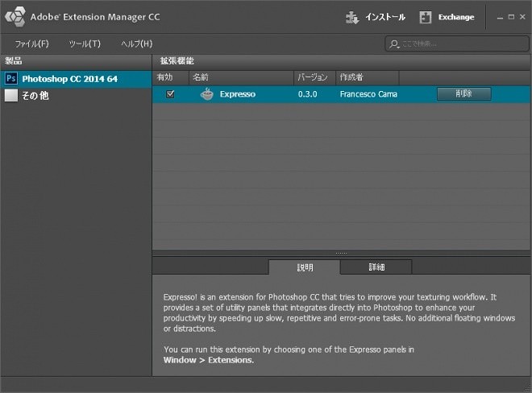The image size is (532, 393).
Task: Click the インストール button label
Action: point(385,17)
